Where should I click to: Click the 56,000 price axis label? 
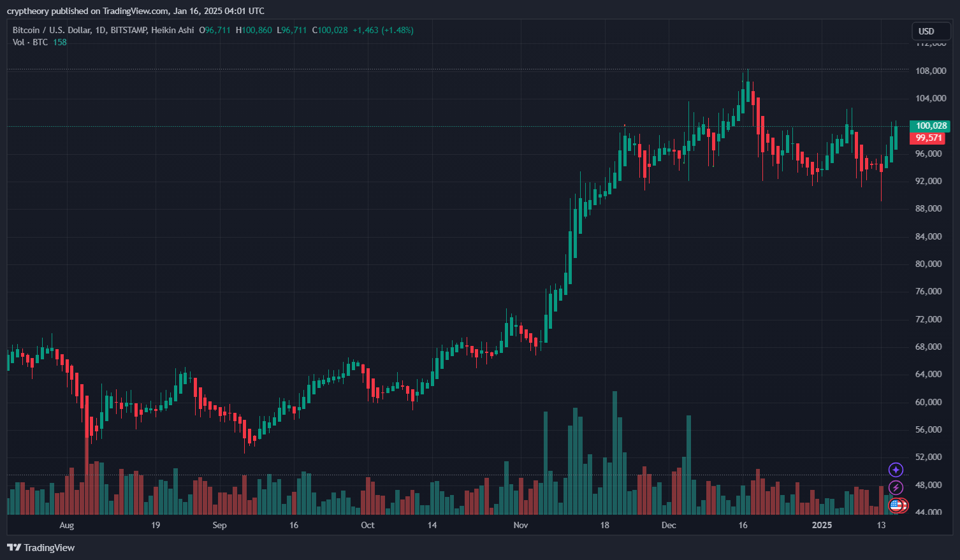pyautogui.click(x=928, y=429)
